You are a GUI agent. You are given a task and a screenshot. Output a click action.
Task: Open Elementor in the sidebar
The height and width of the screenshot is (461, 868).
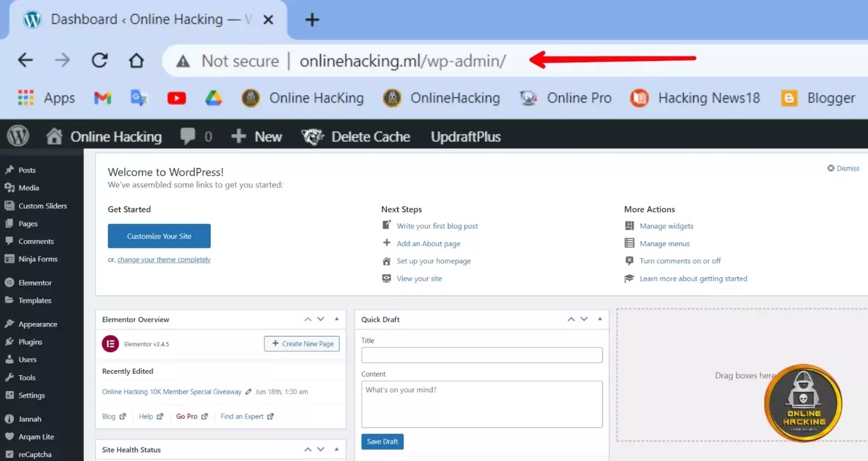click(35, 283)
